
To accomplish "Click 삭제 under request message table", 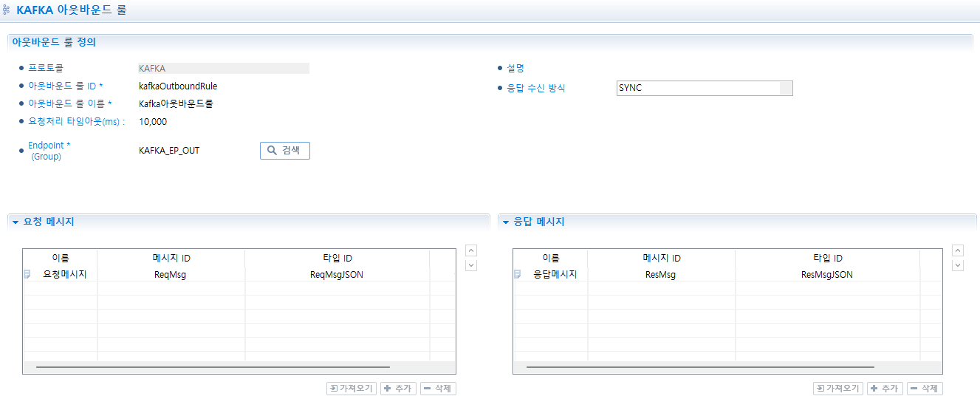I will [438, 388].
